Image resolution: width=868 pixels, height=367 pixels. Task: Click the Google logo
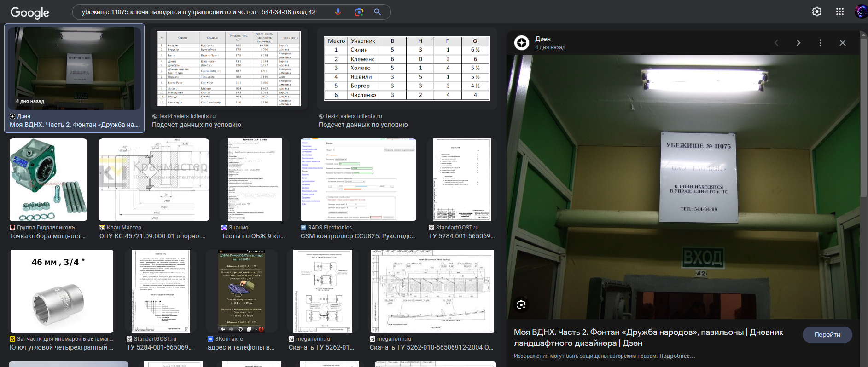[29, 12]
